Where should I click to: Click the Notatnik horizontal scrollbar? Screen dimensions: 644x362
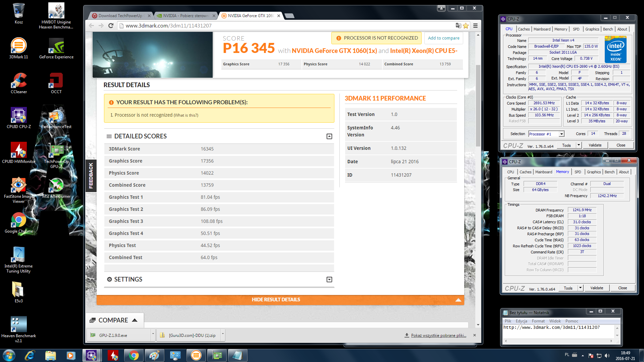coord(558,341)
